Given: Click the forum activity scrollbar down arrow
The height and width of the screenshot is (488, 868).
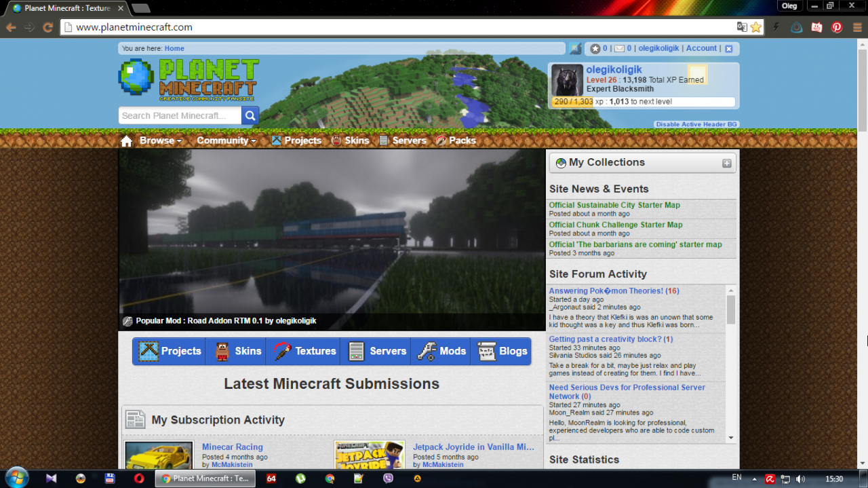Looking at the screenshot, I should pos(730,438).
